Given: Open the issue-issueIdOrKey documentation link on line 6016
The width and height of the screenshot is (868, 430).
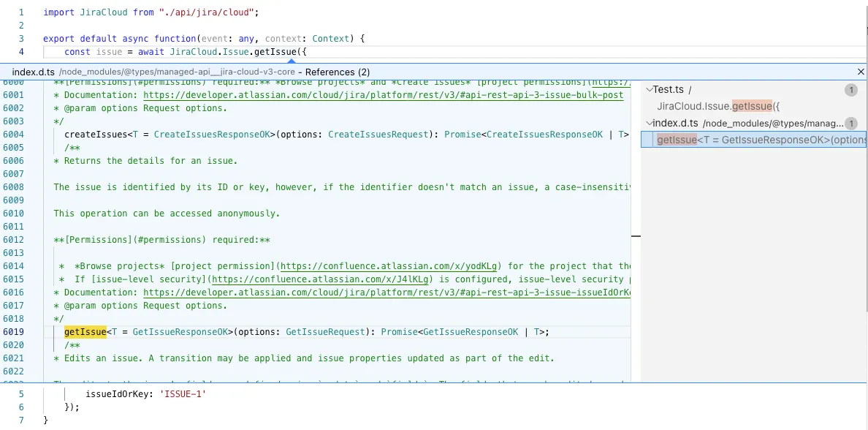Looking at the screenshot, I should pyautogui.click(x=387, y=293).
